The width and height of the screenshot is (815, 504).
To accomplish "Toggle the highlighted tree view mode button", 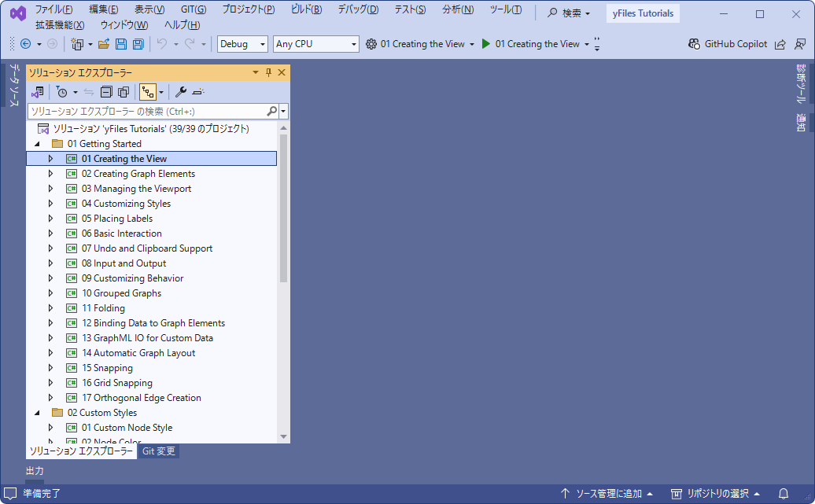I will tap(147, 92).
